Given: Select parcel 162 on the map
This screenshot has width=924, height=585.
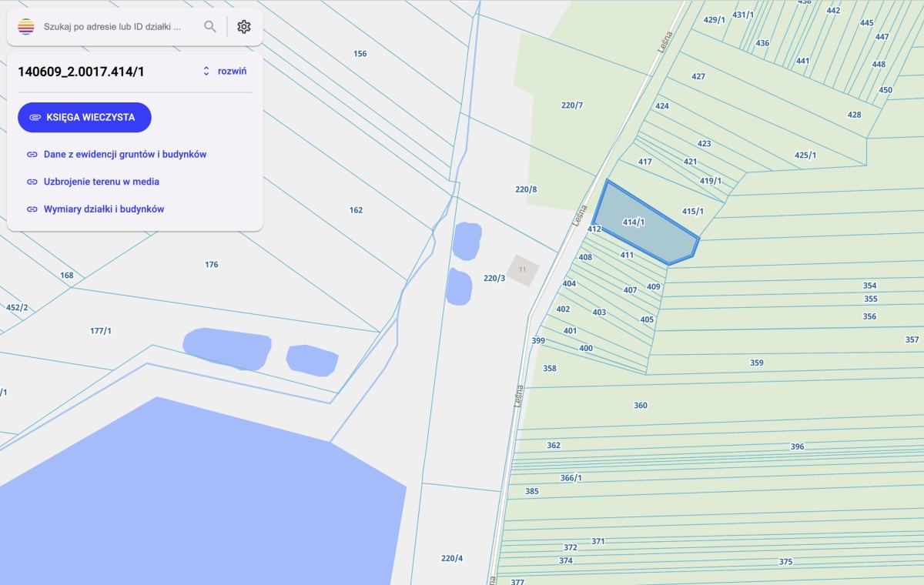Looking at the screenshot, I should 356,210.
